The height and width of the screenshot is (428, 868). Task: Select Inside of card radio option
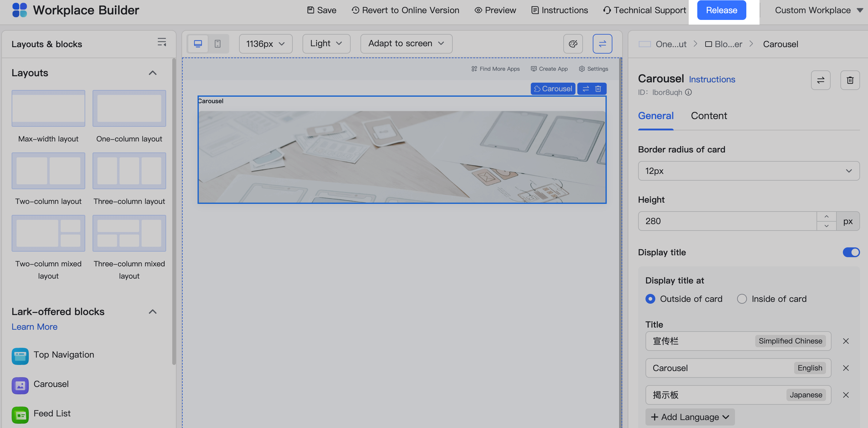coord(742,298)
